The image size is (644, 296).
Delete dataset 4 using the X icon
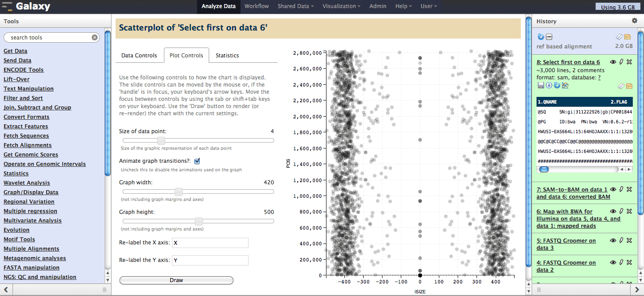point(629,262)
